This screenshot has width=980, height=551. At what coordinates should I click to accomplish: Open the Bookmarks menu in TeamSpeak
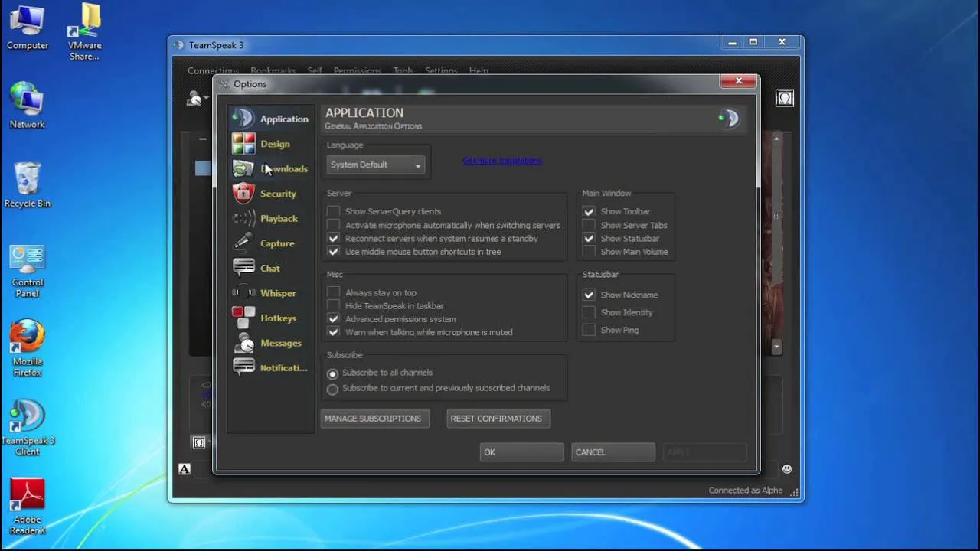click(x=273, y=70)
